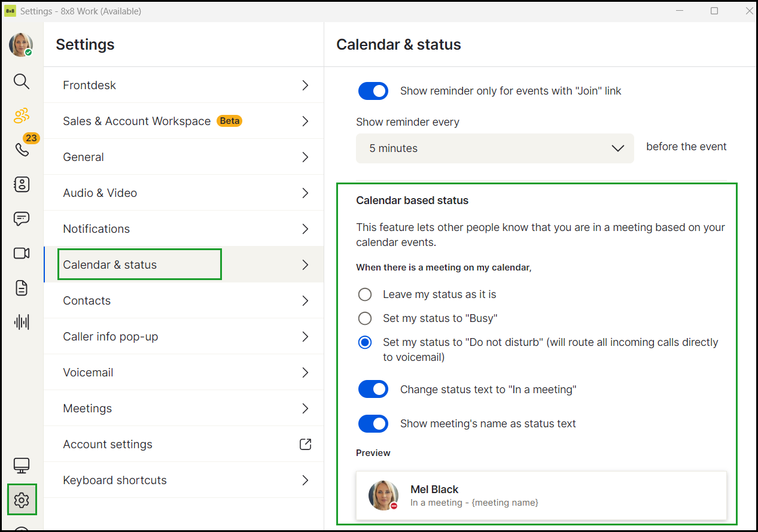Toggle Show meeting's name as status text

(x=373, y=424)
